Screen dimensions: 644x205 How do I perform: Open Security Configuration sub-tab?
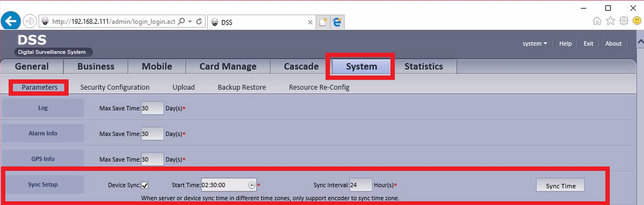[x=115, y=87]
